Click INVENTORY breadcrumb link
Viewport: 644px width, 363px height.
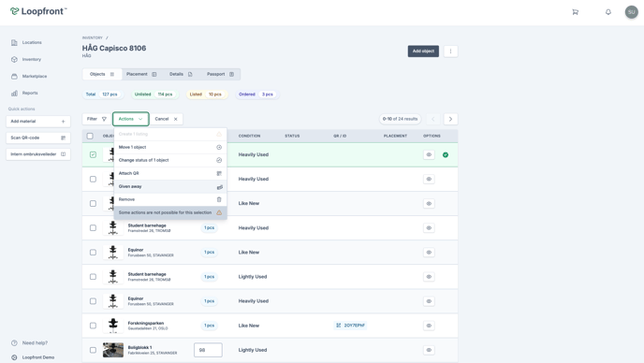pos(93,37)
